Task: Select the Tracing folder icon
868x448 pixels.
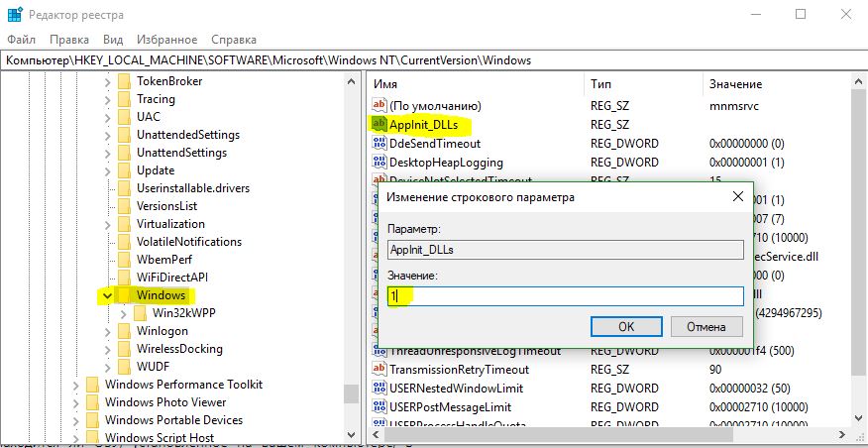Action: (x=125, y=100)
